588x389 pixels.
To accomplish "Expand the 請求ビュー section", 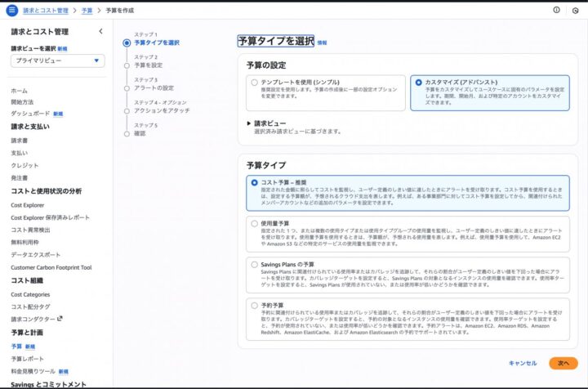I will 249,123.
